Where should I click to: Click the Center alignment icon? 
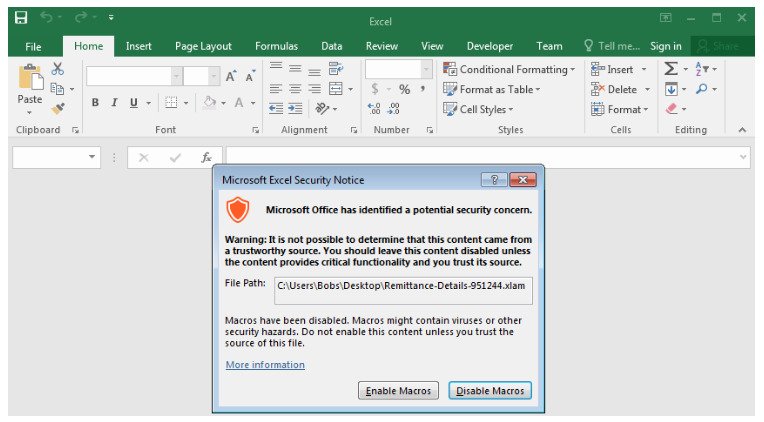(295, 89)
